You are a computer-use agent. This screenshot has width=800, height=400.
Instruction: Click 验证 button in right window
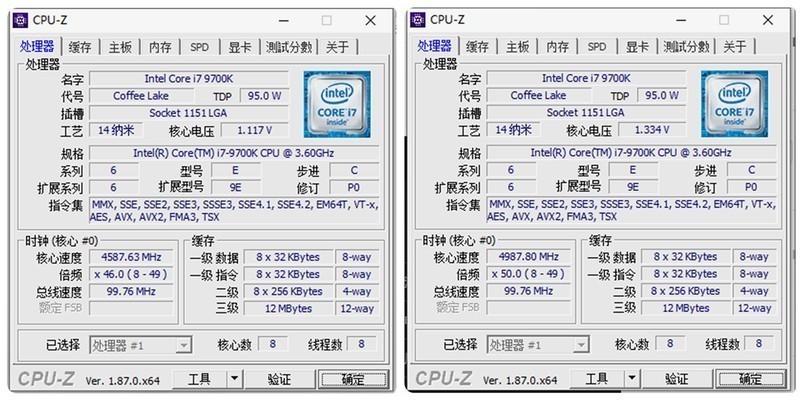pyautogui.click(x=677, y=379)
